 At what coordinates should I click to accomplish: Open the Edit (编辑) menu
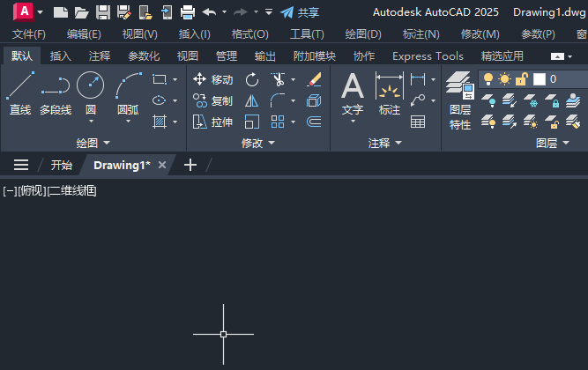click(x=84, y=34)
